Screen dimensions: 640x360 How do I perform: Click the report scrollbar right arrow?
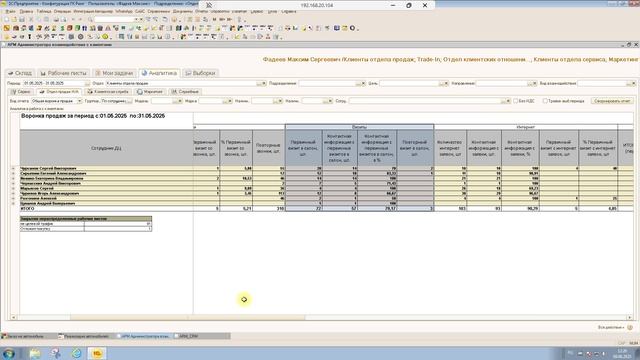[x=630, y=317]
